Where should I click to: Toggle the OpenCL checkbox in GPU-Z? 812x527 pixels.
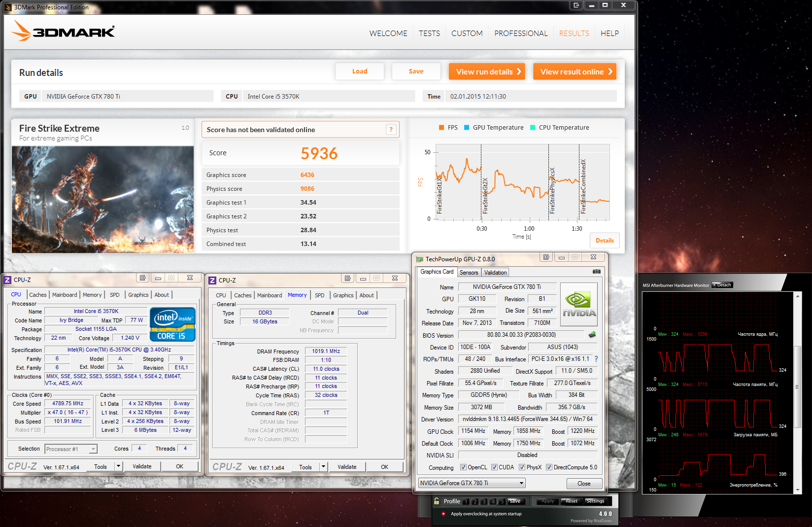[463, 467]
